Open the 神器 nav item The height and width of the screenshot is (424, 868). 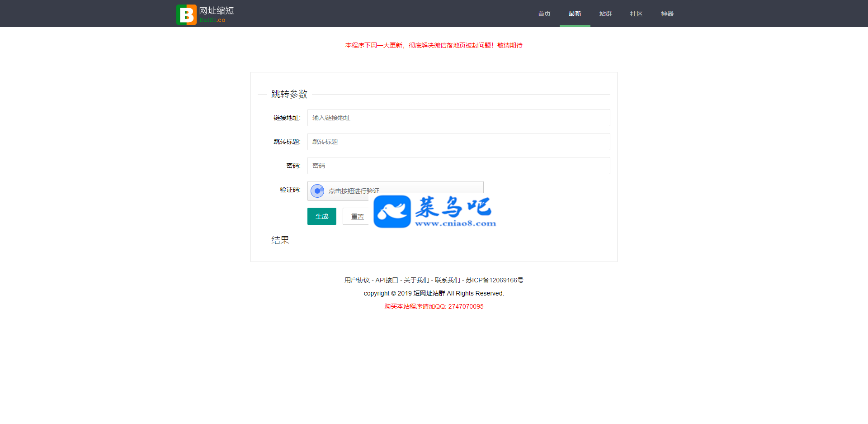pos(667,14)
